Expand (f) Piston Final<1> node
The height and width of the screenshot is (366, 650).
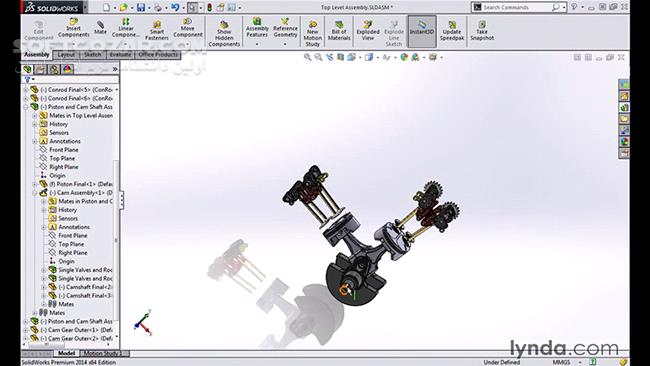point(35,184)
